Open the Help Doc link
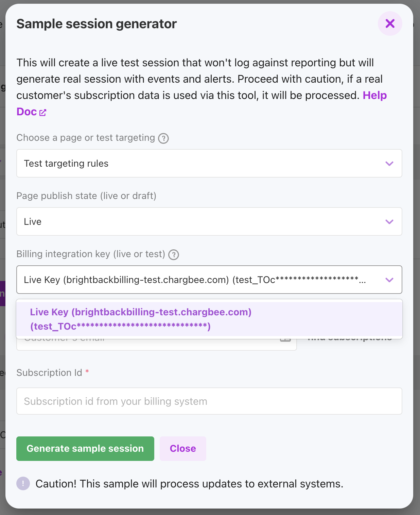Image resolution: width=420 pixels, height=515 pixels. point(374,96)
